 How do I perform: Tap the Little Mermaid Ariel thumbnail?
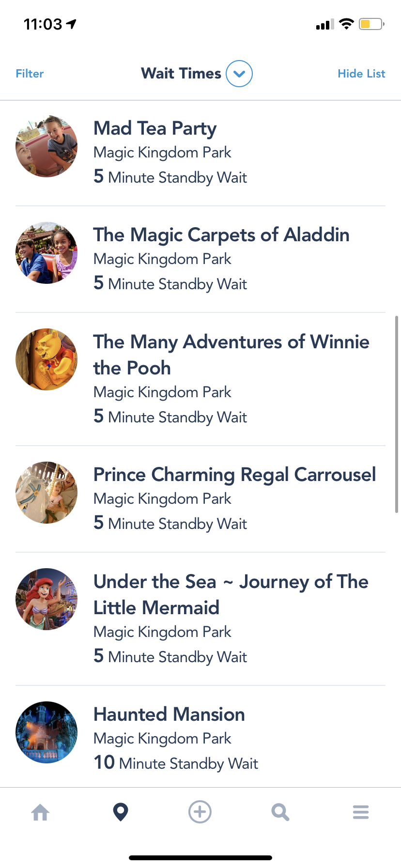[46, 599]
